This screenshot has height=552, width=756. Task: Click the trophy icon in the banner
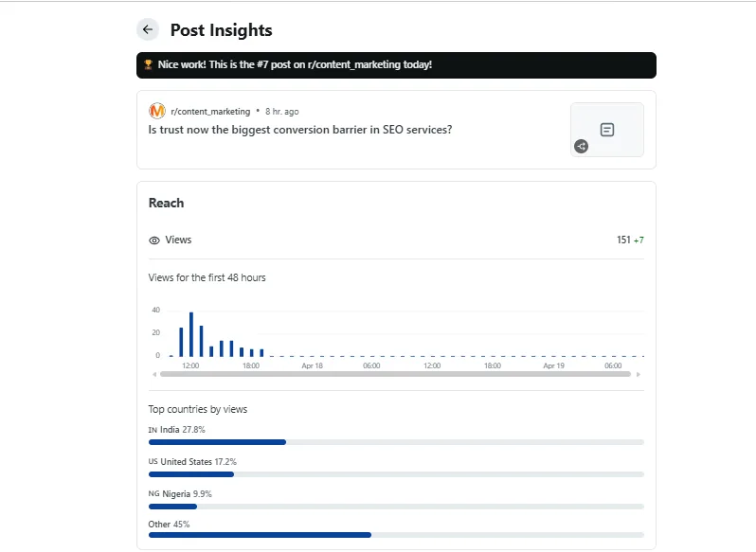149,65
